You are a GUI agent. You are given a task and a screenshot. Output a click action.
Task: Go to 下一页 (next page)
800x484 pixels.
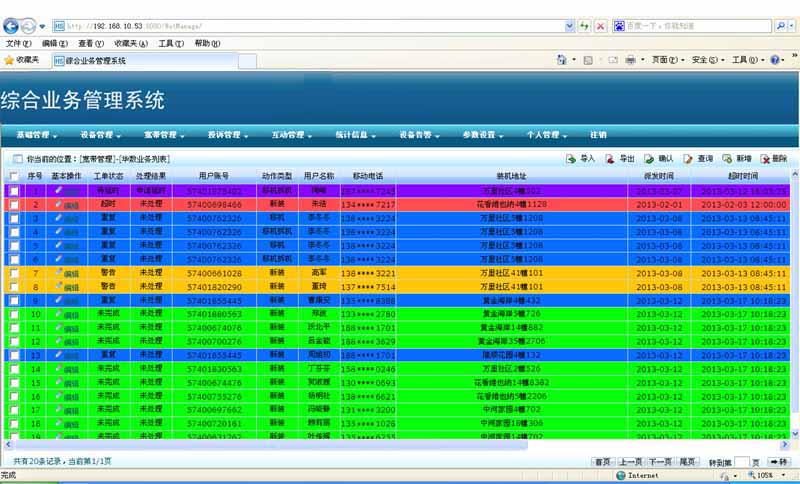(x=660, y=462)
